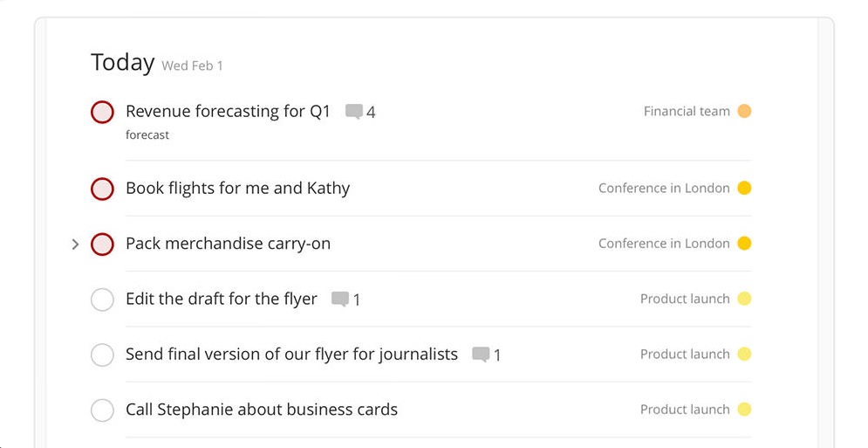Select the forecast label under Revenue forecasting
868x448 pixels.
(147, 134)
